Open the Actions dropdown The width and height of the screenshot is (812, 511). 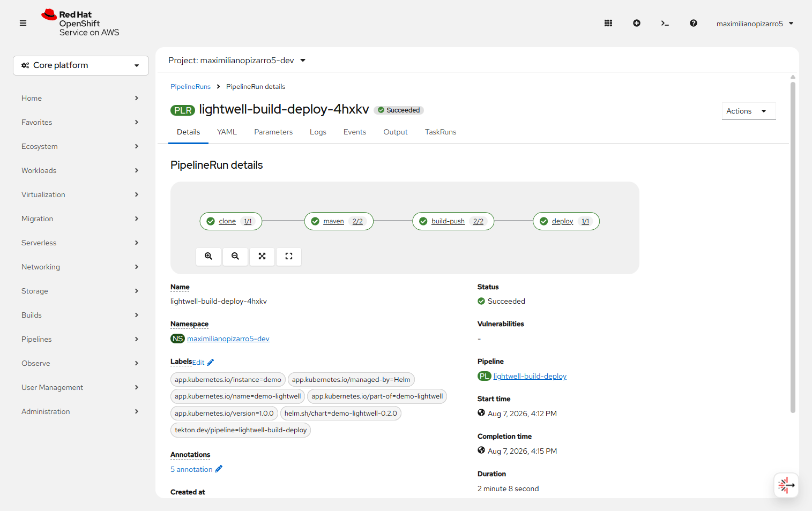tap(749, 111)
